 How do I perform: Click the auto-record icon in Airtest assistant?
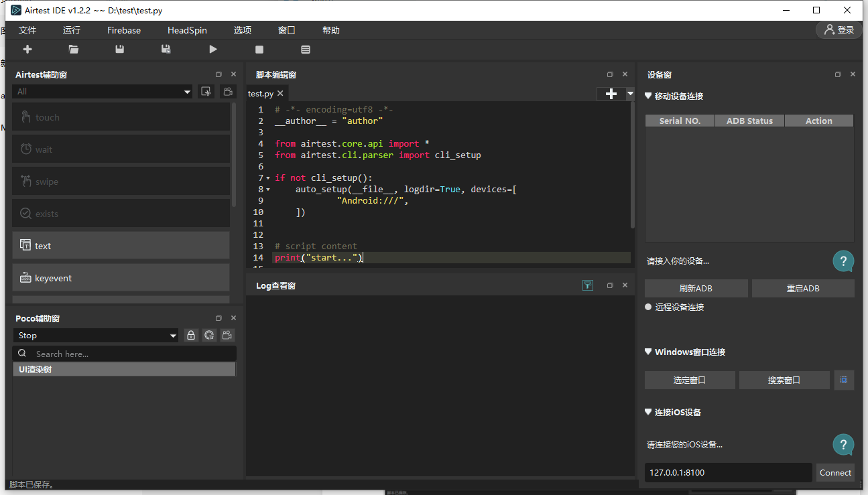coord(206,92)
